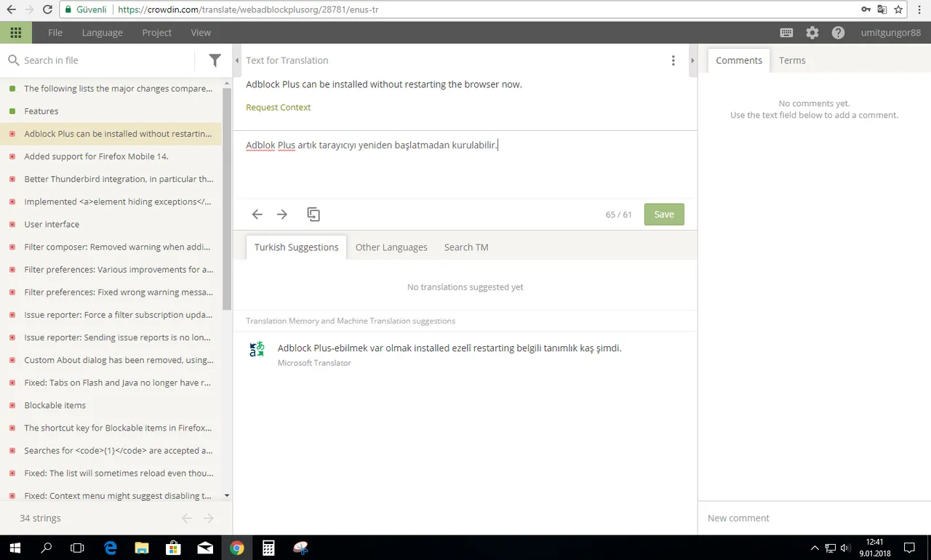Select 'Fixed: Tabs on Flash and Java' string
The image size is (931, 560).
click(x=111, y=383)
